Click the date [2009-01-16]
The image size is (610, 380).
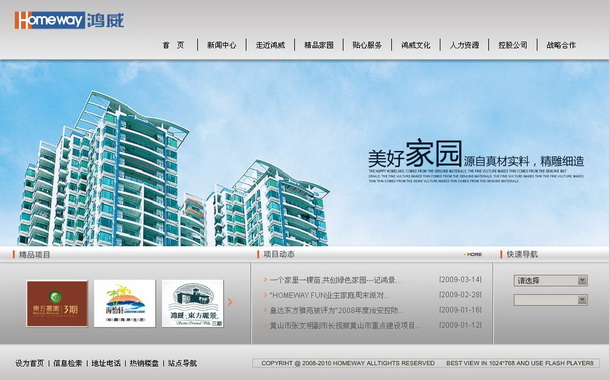[x=460, y=310]
